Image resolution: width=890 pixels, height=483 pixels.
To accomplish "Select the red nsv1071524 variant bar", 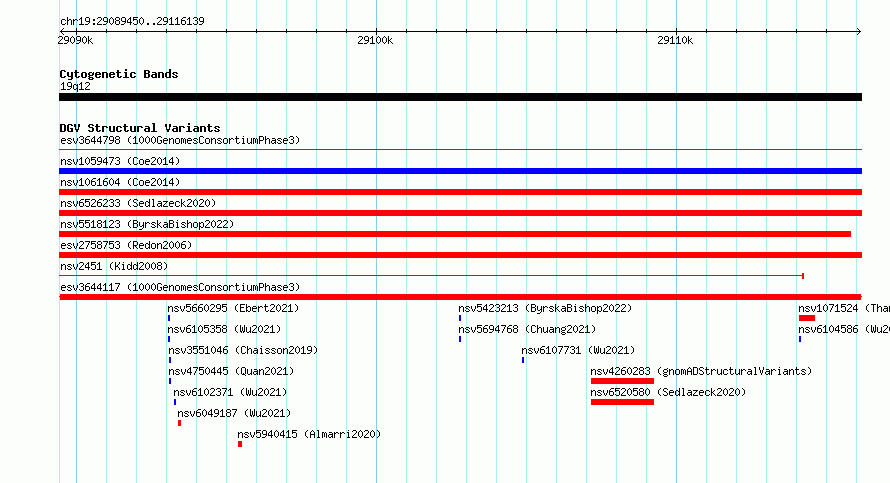I will 807,318.
